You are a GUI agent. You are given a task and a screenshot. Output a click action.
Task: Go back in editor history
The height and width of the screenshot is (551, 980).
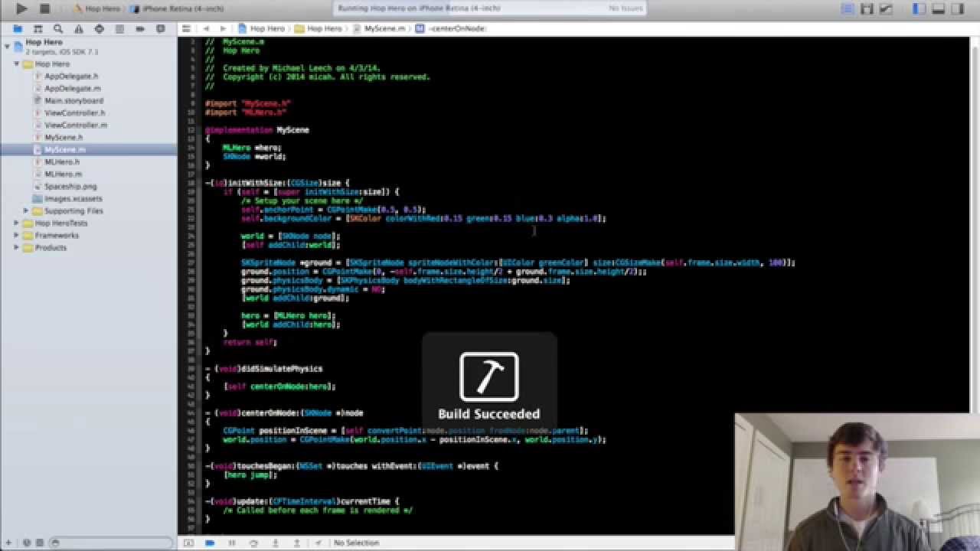[x=205, y=28]
